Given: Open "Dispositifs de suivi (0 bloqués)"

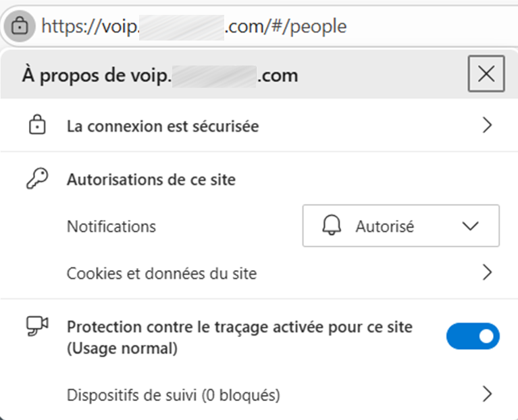Looking at the screenshot, I should [173, 394].
